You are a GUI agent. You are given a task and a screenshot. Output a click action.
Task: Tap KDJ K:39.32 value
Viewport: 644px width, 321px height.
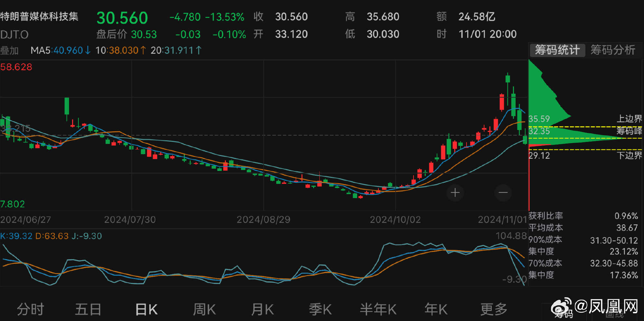coord(16,236)
